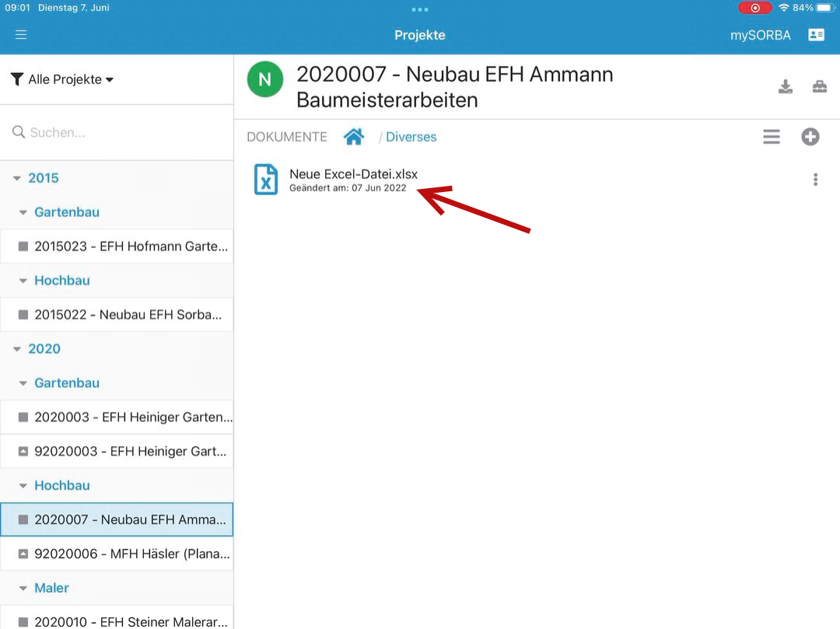This screenshot has height=629, width=840.
Task: Open the Diverses breadcrumb folder
Action: pos(411,137)
